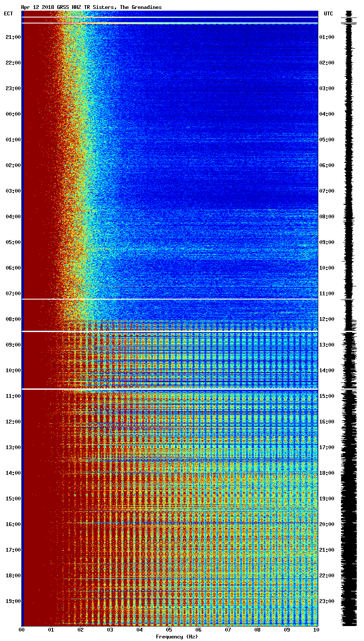Screen dimensions: 364x641
Task: Click the 09:00 UTC time tick label
Action: pyautogui.click(x=327, y=242)
